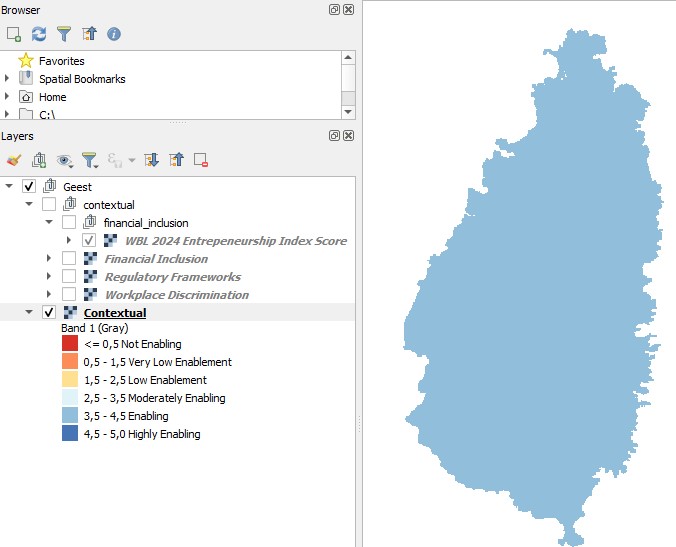The height and width of the screenshot is (547, 676).
Task: Expand Regulatory Frameworks layer legend
Action: (49, 276)
